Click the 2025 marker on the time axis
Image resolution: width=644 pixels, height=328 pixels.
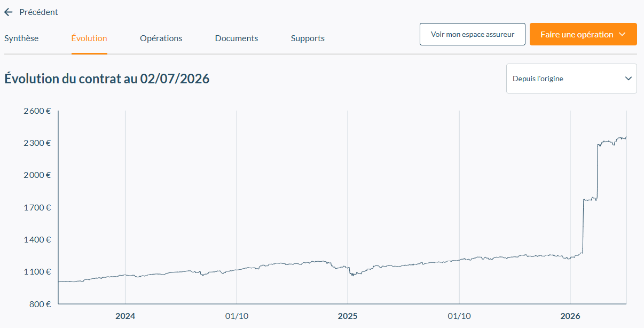(348, 316)
